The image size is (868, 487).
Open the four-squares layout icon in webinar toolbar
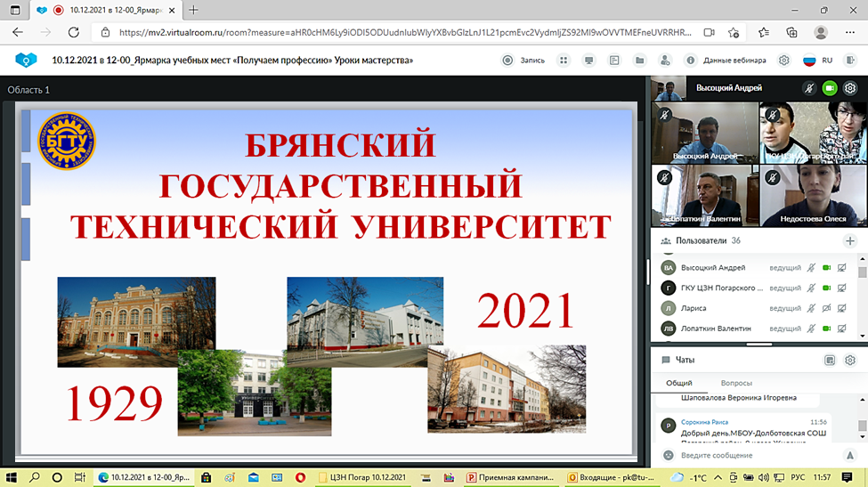coord(564,61)
